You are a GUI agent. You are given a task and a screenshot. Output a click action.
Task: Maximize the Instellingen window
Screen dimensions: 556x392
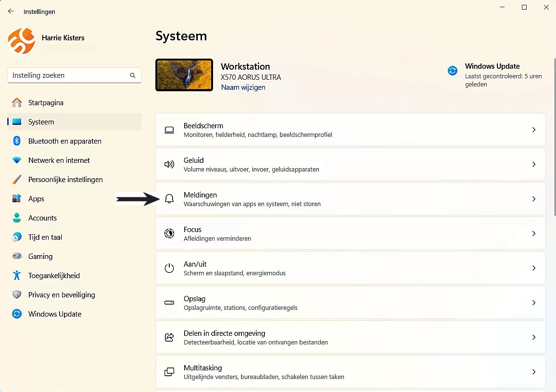(524, 7)
